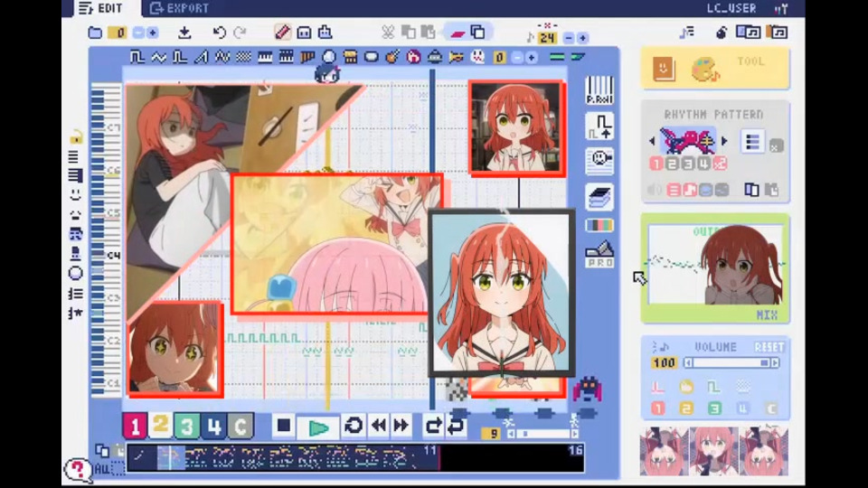Click the MIX label in output panel
This screenshot has height=488, width=868.
click(x=767, y=314)
